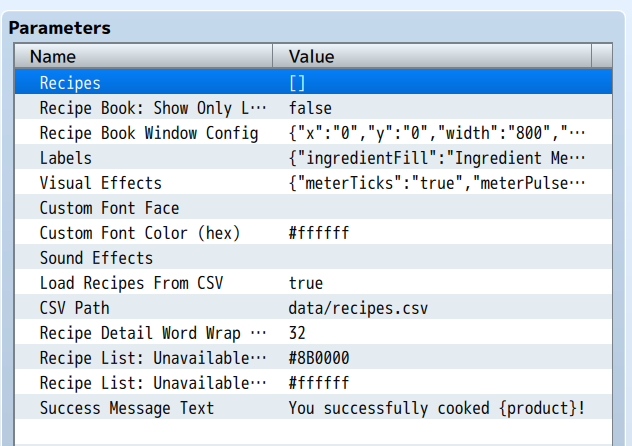Select the Success Message Text parameter
The height and width of the screenshot is (446, 632).
(x=126, y=408)
